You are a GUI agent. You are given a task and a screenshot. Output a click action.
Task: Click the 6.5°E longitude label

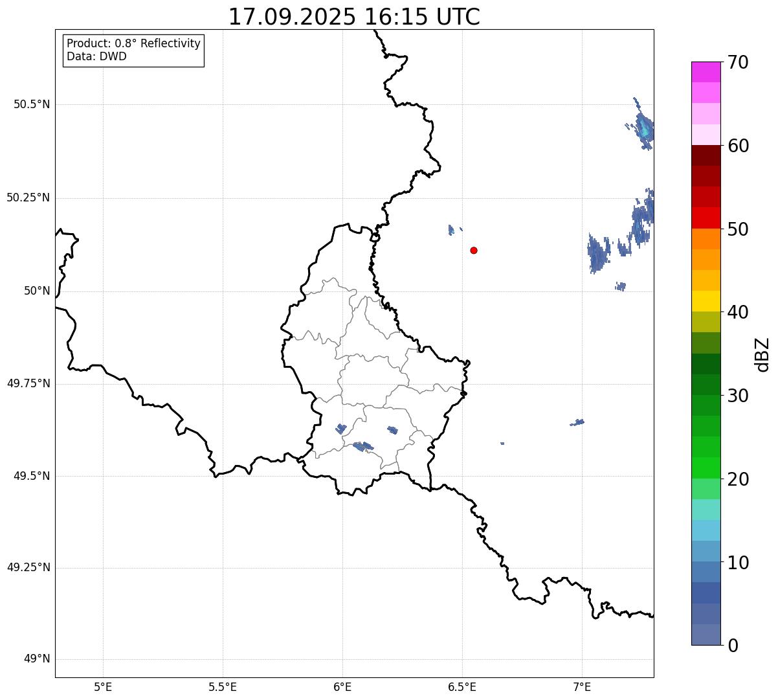tap(462, 686)
